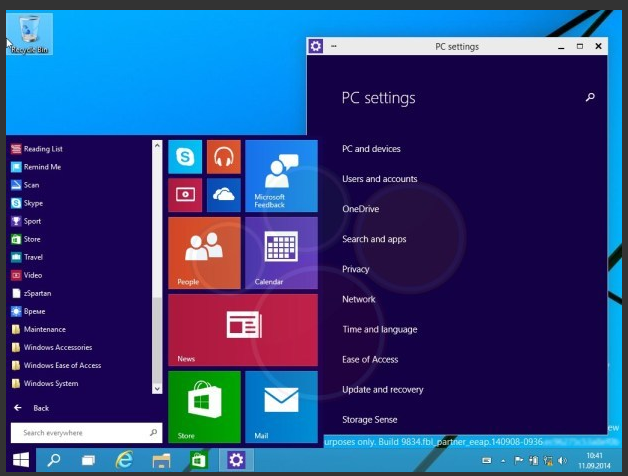Open the Skype tile
Viewport: 628px width, 476px height.
[x=185, y=157]
